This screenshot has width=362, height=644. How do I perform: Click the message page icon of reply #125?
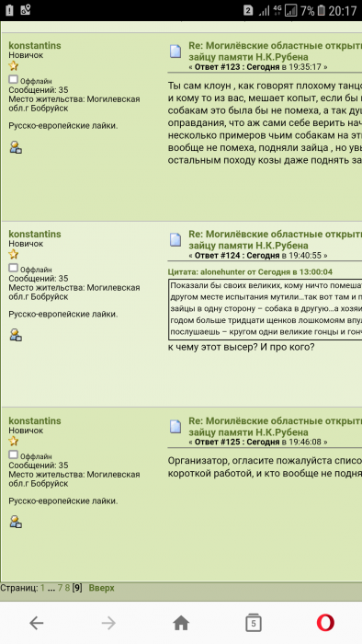(175, 426)
